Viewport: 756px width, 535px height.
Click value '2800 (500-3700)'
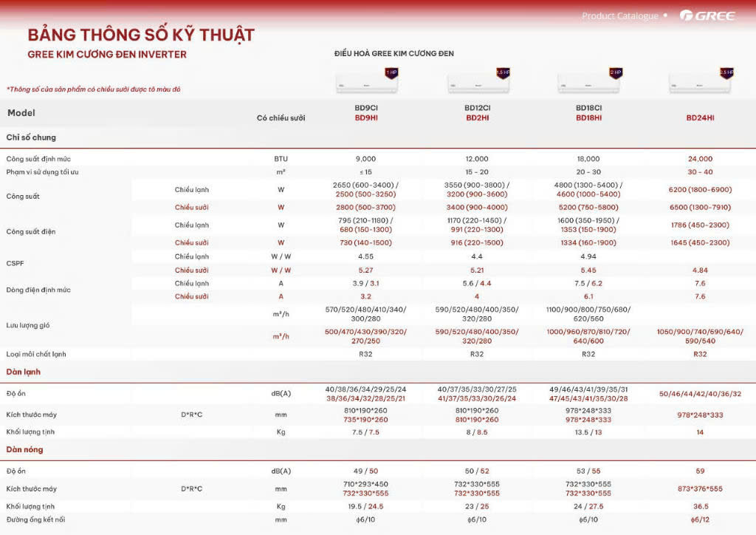365,208
